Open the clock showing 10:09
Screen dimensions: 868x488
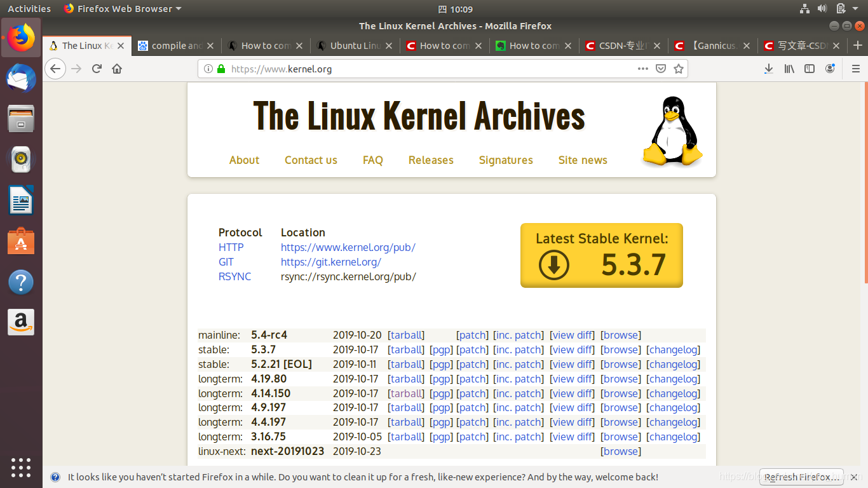[456, 9]
